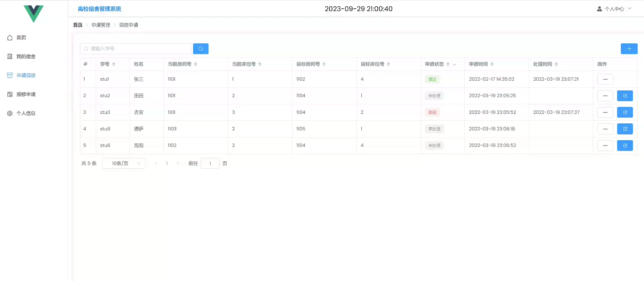Click the edit icon for stu6 row
The width and height of the screenshot is (644, 281).
(x=625, y=146)
